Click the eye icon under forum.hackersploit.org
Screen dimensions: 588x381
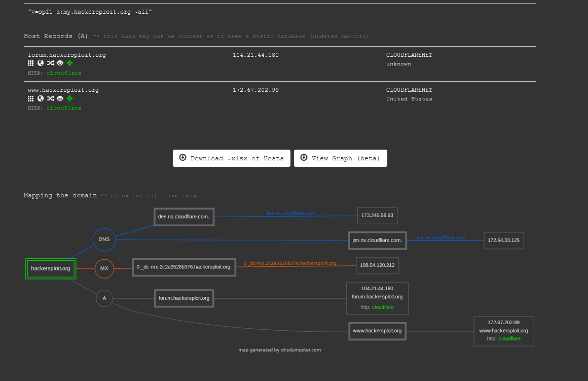tap(60, 63)
